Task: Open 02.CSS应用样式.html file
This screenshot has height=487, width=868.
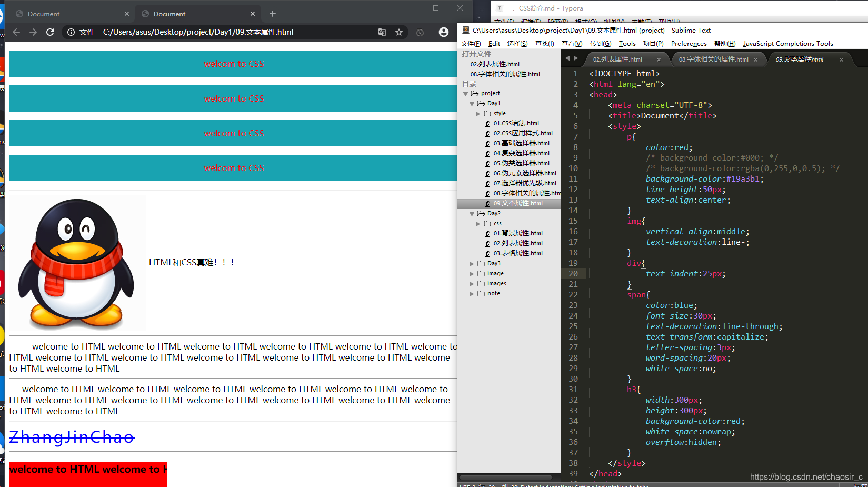Action: pos(523,133)
